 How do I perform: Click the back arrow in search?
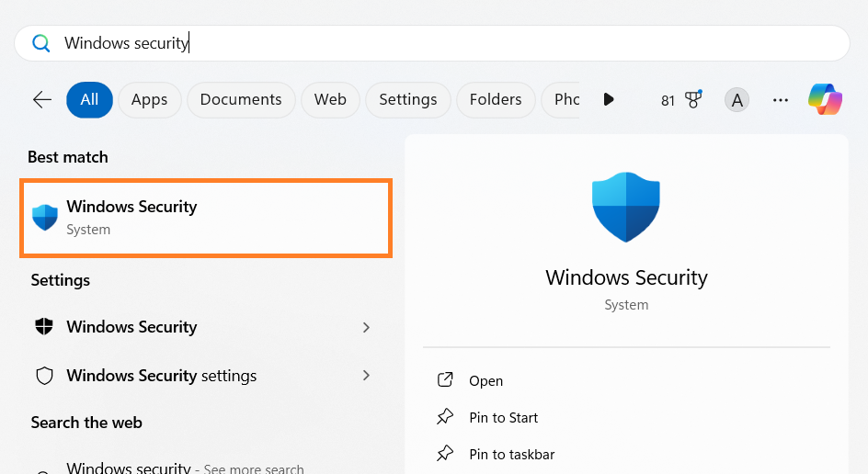click(42, 99)
